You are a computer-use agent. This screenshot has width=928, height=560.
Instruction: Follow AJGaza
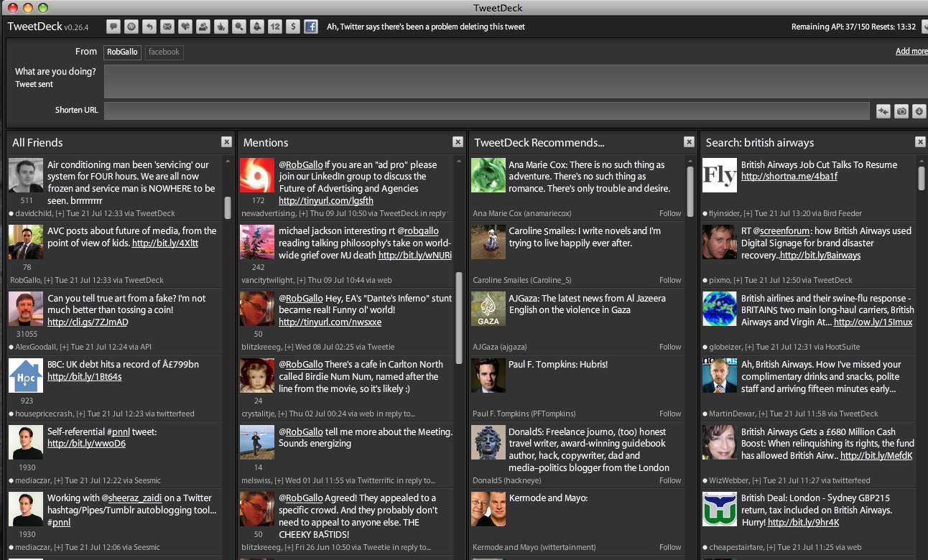coord(670,347)
